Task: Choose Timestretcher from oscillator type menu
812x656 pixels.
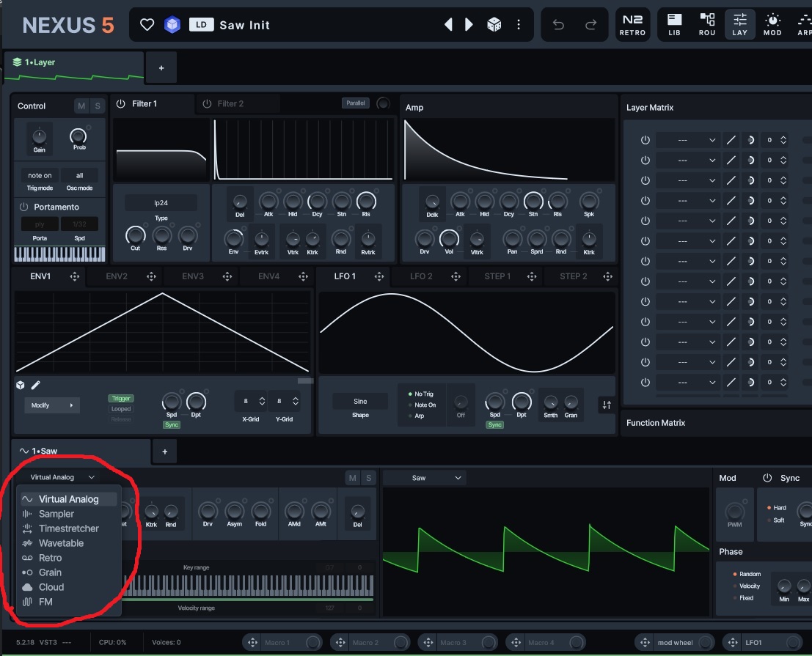Action: [68, 528]
